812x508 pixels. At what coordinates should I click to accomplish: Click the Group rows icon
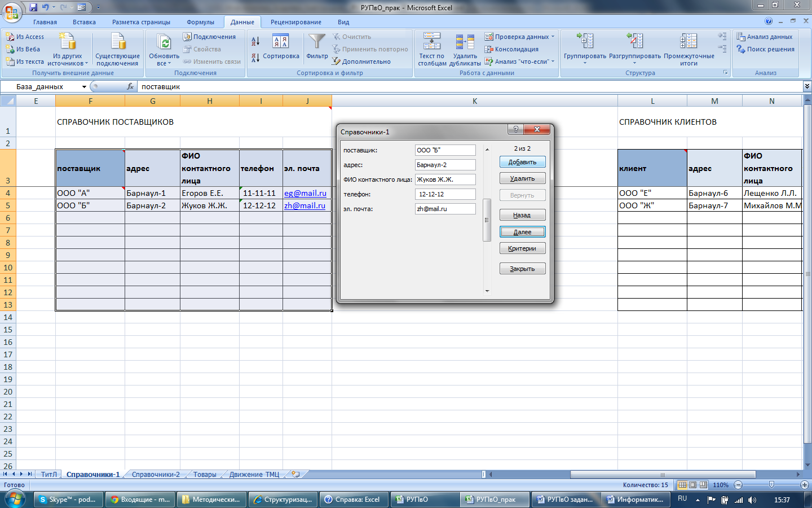pos(585,41)
